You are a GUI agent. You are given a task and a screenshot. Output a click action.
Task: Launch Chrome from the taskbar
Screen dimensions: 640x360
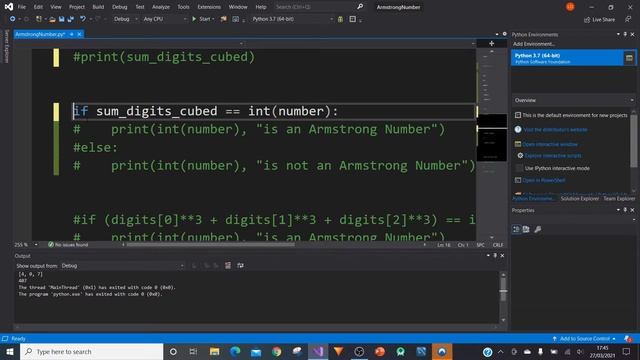click(277, 351)
